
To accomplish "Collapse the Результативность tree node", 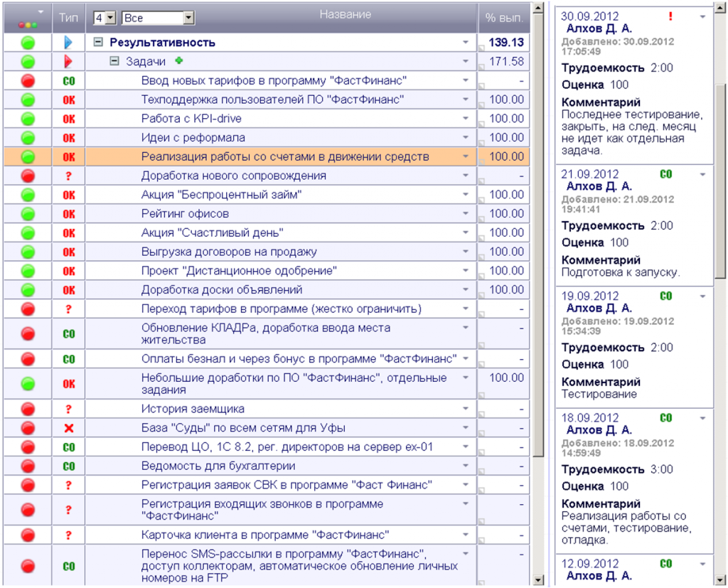I will click(98, 42).
